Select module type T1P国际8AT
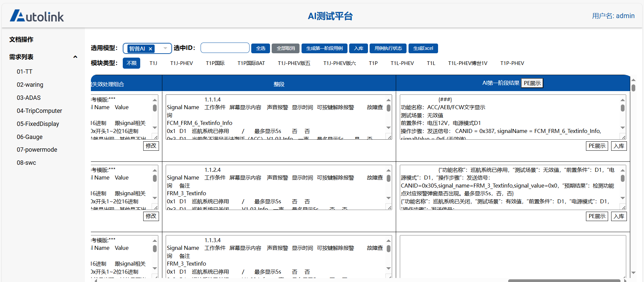The width and height of the screenshot is (644, 282). click(251, 63)
